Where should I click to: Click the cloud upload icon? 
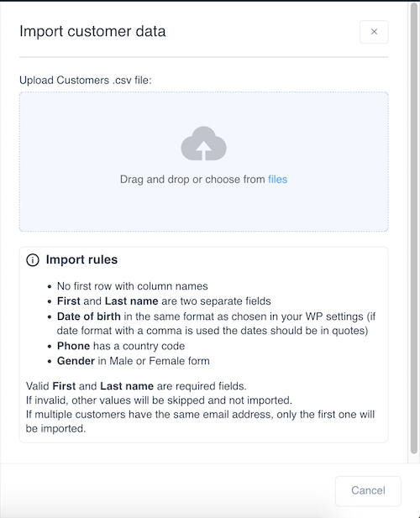tap(203, 144)
